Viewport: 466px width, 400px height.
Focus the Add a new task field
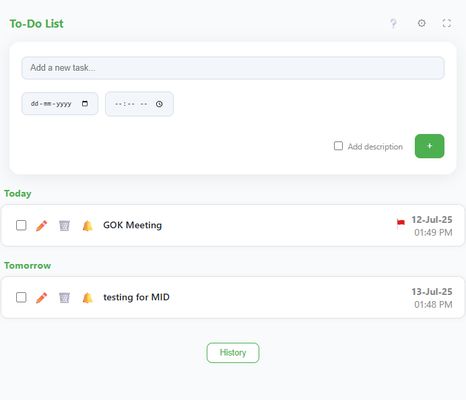(233, 68)
